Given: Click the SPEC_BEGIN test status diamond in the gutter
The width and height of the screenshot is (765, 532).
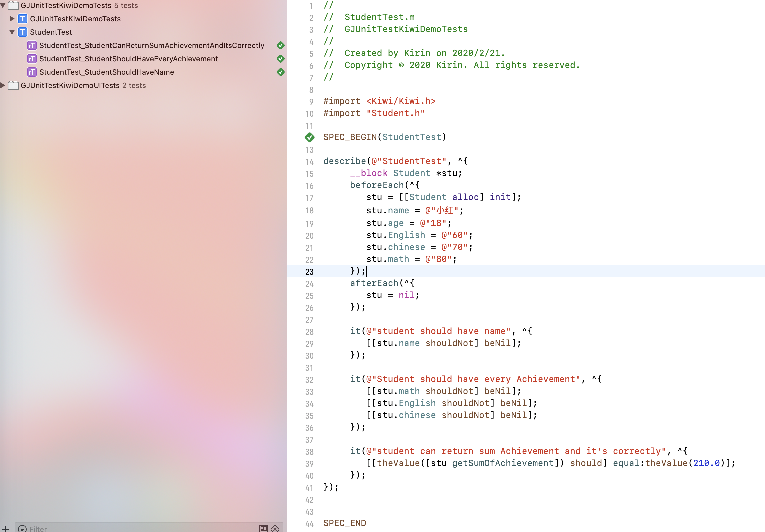Looking at the screenshot, I should coord(310,137).
